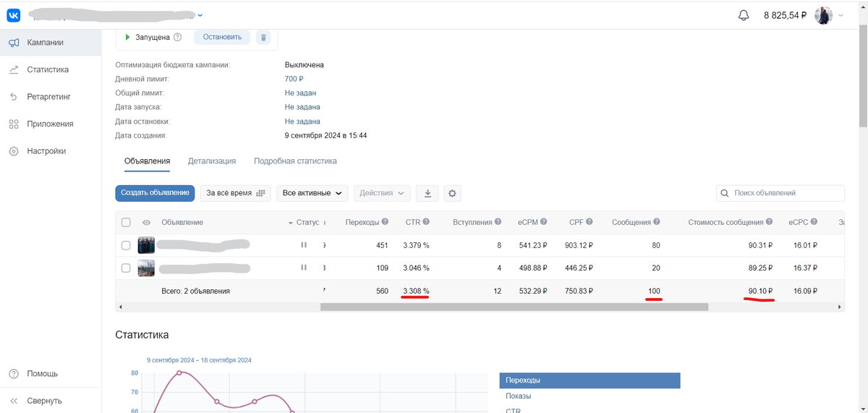
Task: Sort by the Статус column header
Action: tap(307, 222)
